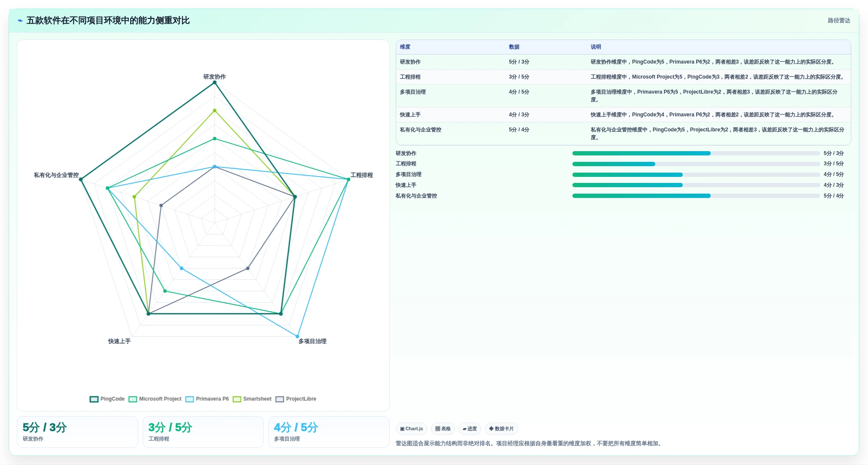This screenshot has width=868, height=465.
Task: Click the 5分 / 4分 value beside 私有化与企业管控 bar
Action: coord(834,196)
